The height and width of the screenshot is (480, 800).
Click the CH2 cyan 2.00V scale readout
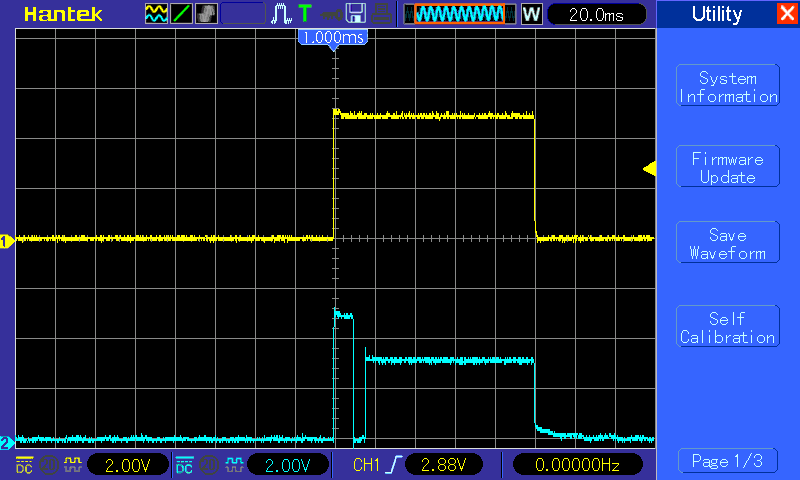point(288,465)
